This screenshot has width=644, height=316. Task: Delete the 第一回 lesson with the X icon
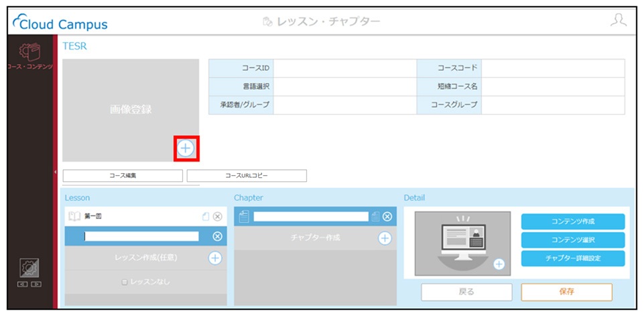coord(218,217)
